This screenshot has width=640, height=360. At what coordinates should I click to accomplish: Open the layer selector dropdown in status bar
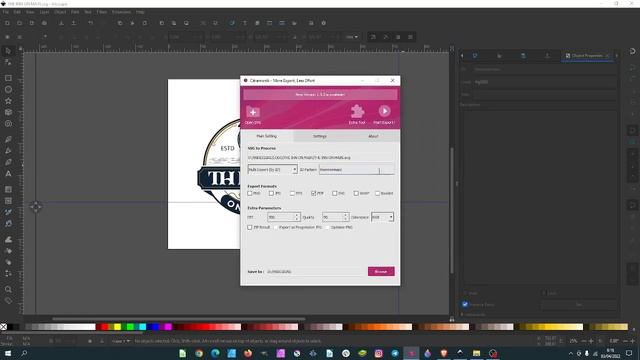click(121, 341)
